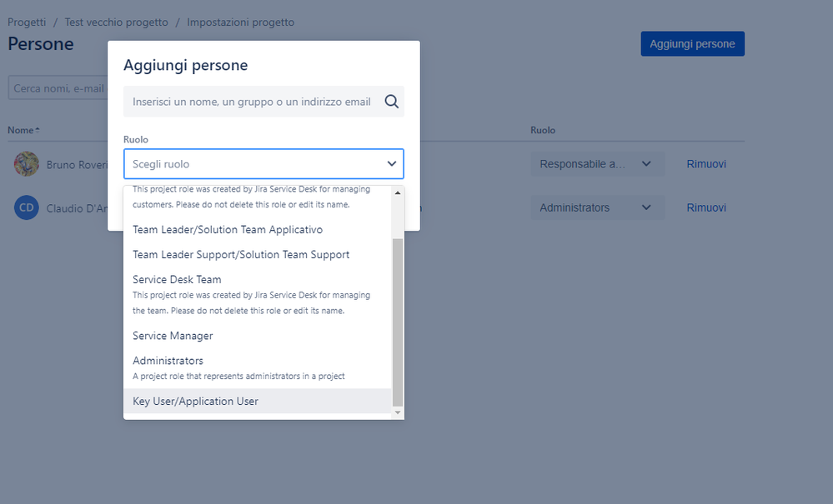This screenshot has height=504, width=833.
Task: Open the Administrators role dropdown in table
Action: 597,207
